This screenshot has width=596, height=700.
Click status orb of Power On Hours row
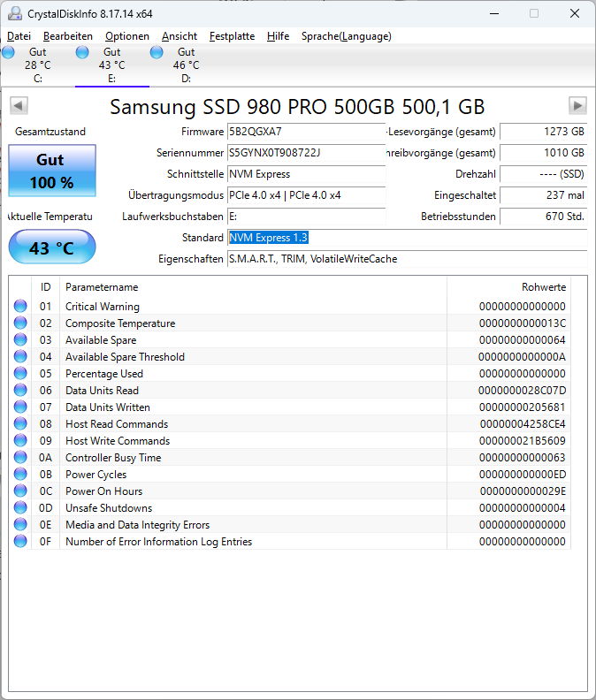click(x=20, y=491)
